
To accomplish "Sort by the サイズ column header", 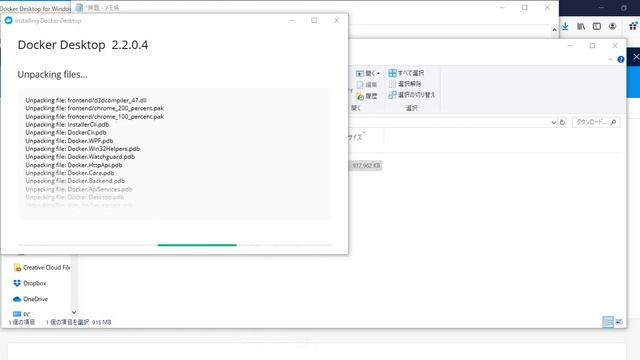I will (355, 138).
